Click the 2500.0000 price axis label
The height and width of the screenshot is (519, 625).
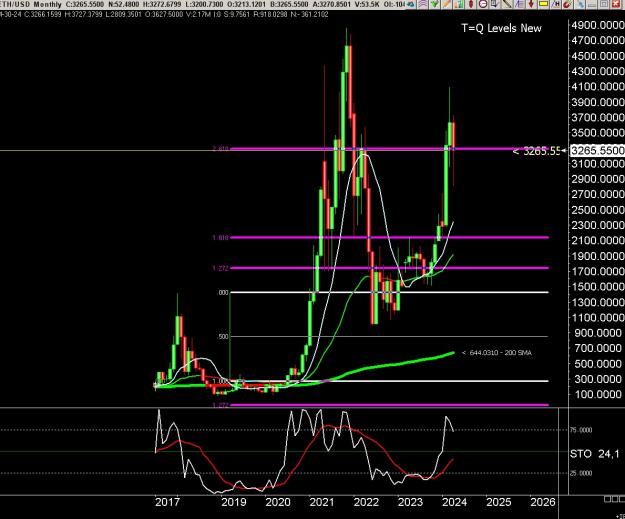[x=597, y=210]
